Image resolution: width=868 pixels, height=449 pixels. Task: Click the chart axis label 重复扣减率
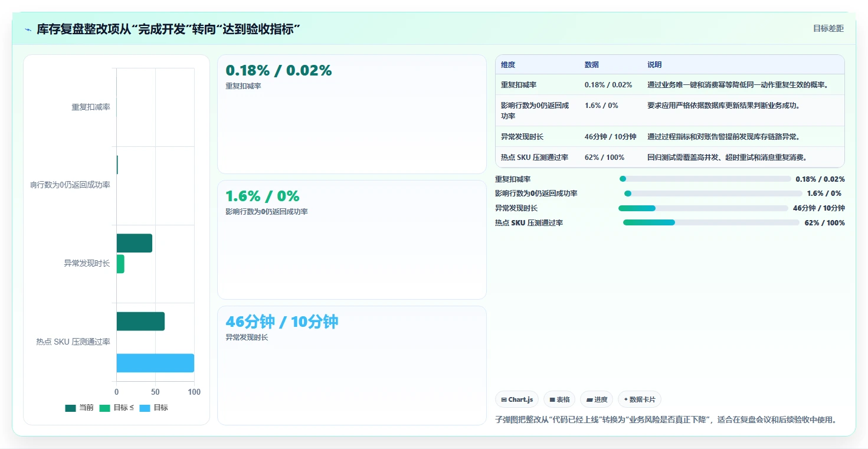(91, 107)
